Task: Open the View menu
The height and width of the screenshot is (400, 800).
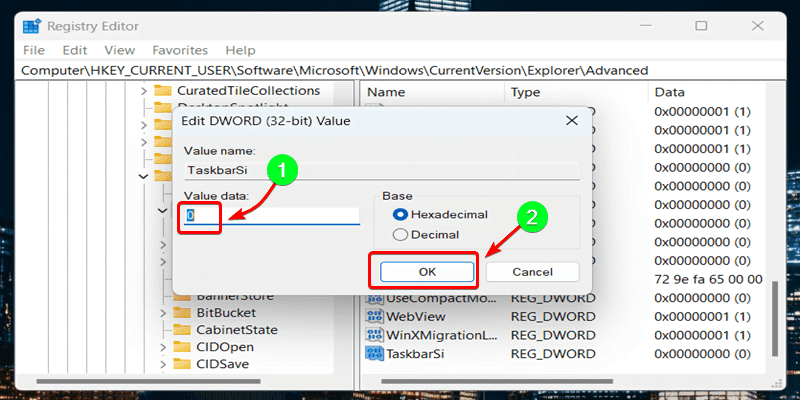Action: 119,51
